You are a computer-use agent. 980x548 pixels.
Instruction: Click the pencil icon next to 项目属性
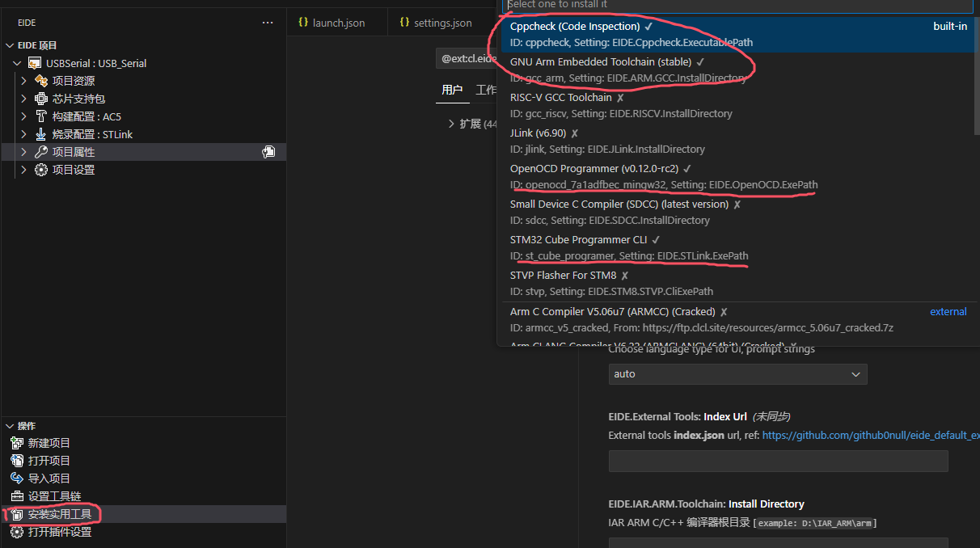[x=268, y=151]
